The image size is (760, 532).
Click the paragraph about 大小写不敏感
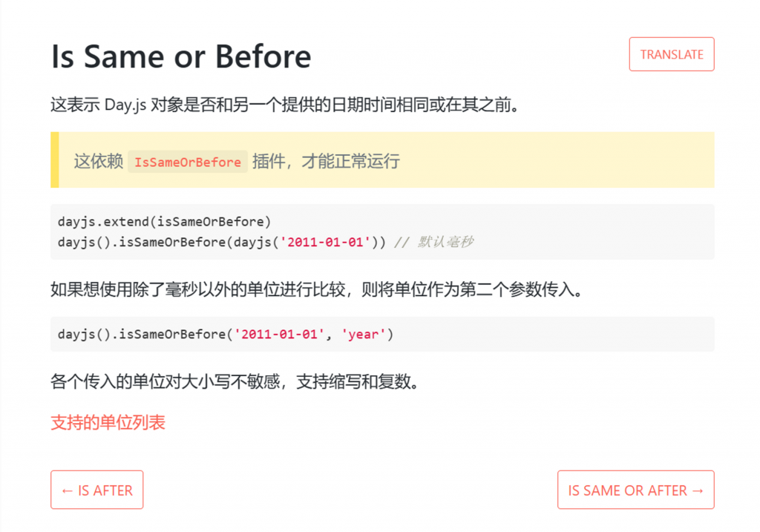(235, 382)
